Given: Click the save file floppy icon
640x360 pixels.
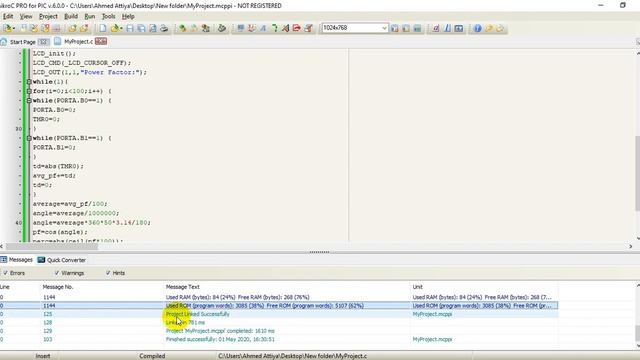Looking at the screenshot, I should point(130,28).
